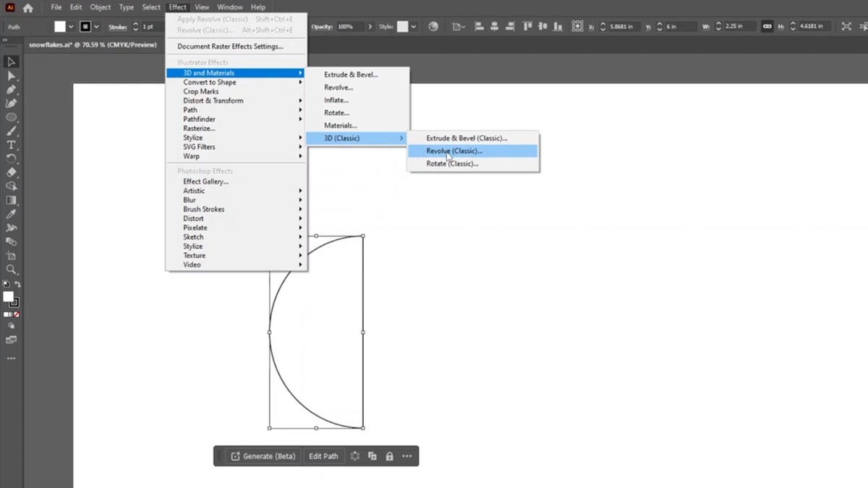Expand the Opacity slider arrow
The image size is (868, 488).
pyautogui.click(x=370, y=27)
